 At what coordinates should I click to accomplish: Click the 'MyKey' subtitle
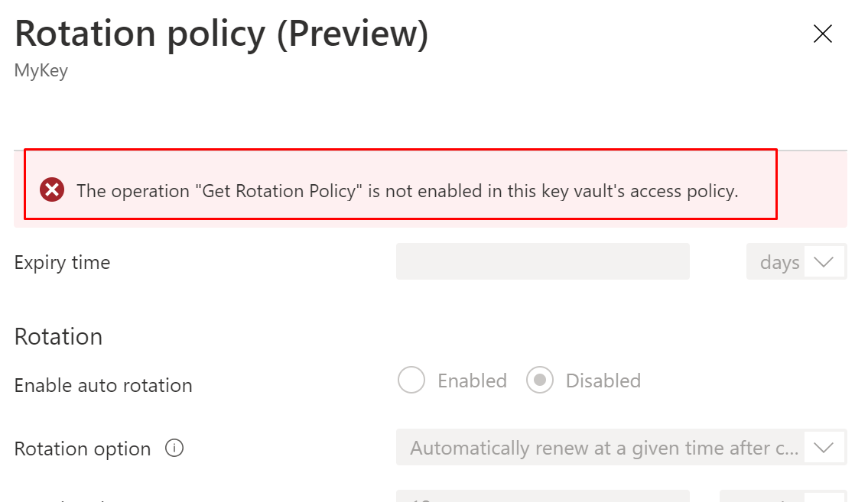click(41, 71)
